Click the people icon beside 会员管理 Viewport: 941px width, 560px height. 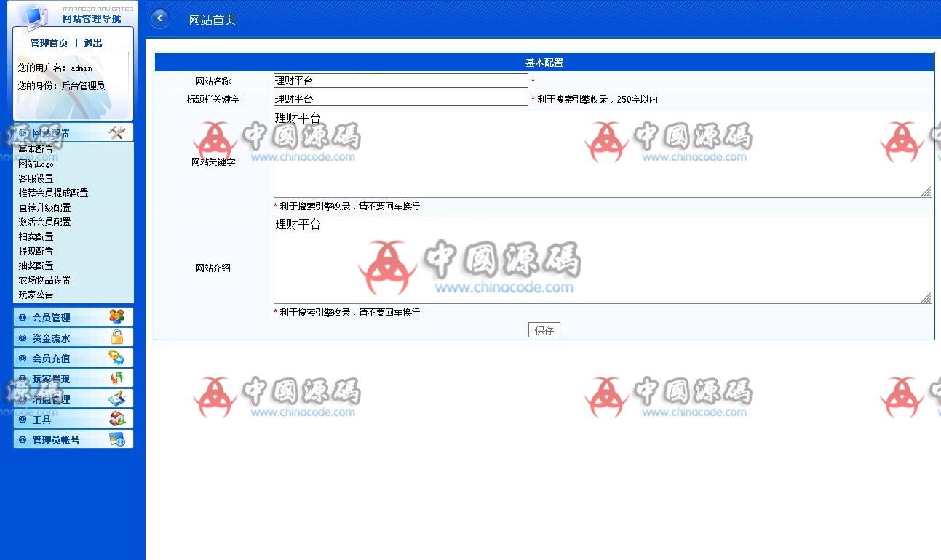pos(116,317)
